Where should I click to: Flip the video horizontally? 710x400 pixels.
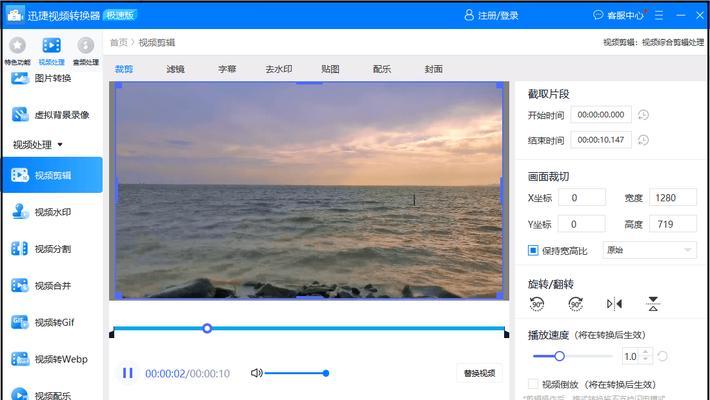[614, 304]
